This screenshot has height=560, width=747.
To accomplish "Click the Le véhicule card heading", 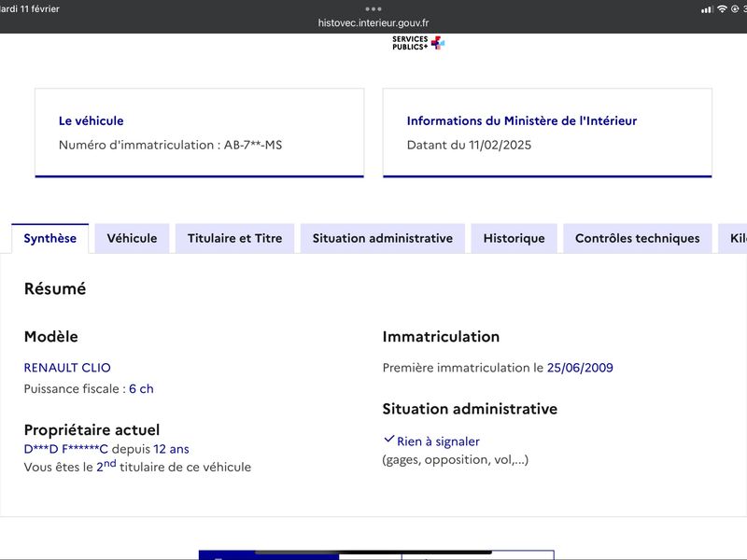I will click(91, 121).
